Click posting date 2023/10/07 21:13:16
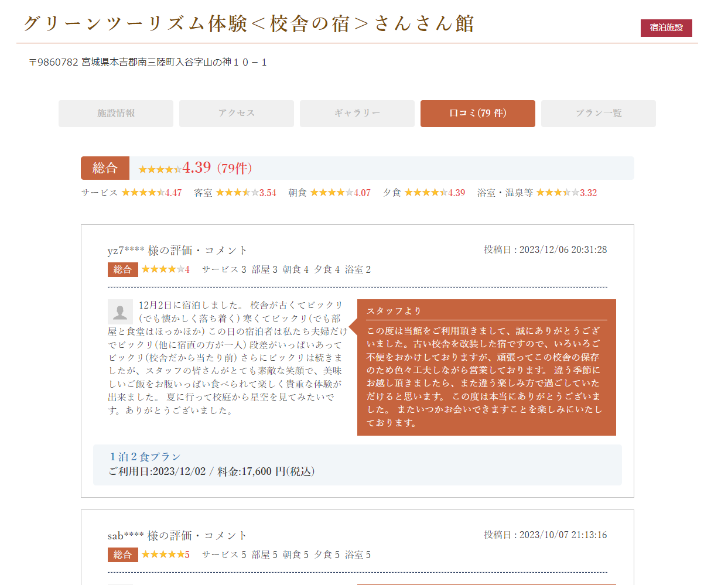 [x=545, y=535]
